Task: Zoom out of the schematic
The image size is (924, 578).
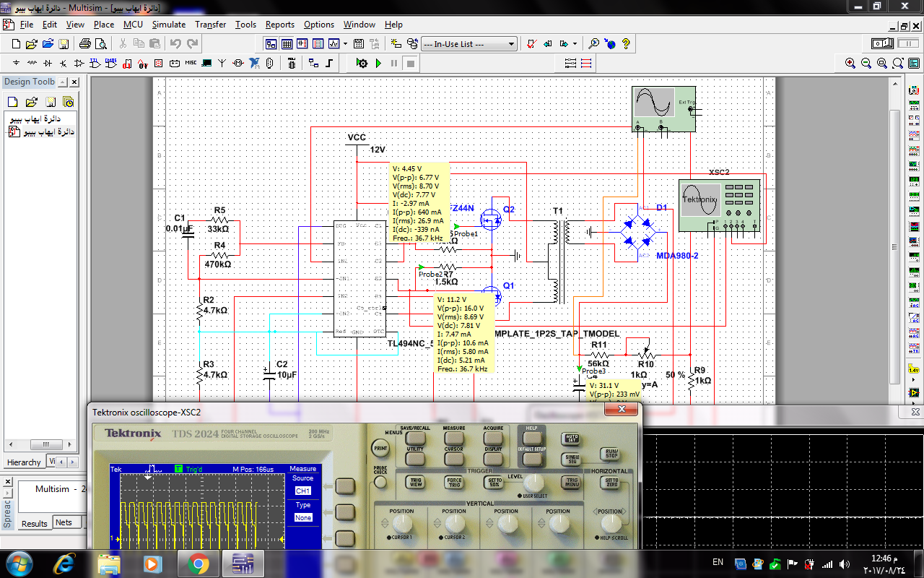Action: [x=866, y=63]
